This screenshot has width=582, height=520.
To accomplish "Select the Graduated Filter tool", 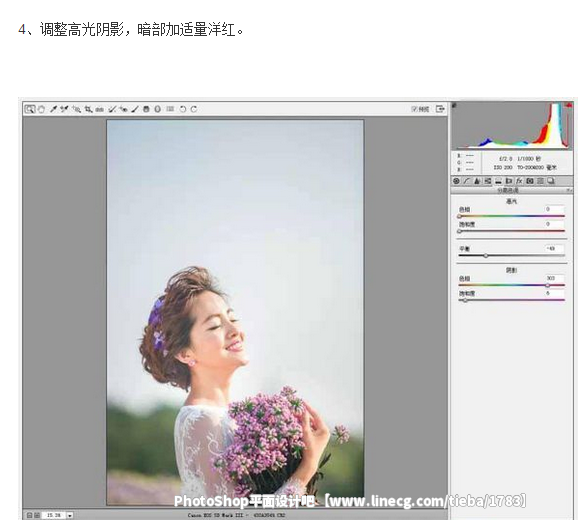I will (x=146, y=109).
